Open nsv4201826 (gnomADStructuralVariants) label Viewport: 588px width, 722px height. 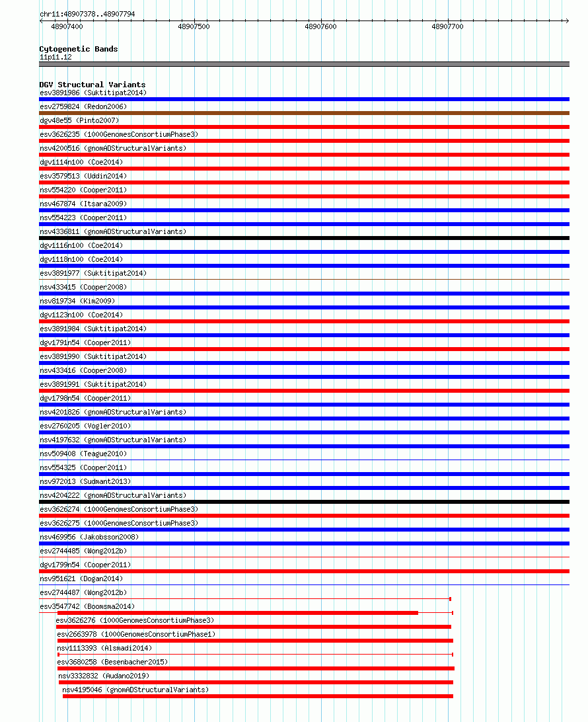113,412
